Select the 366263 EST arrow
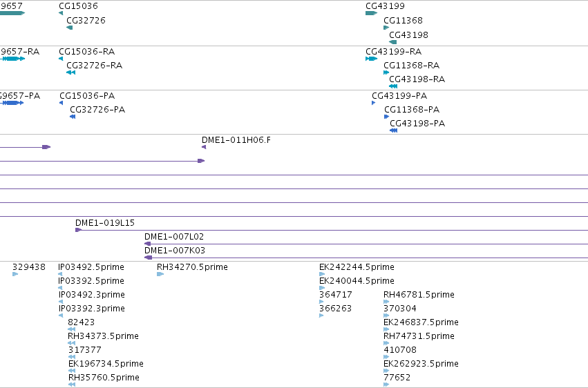The image size is (588, 388). point(321,316)
